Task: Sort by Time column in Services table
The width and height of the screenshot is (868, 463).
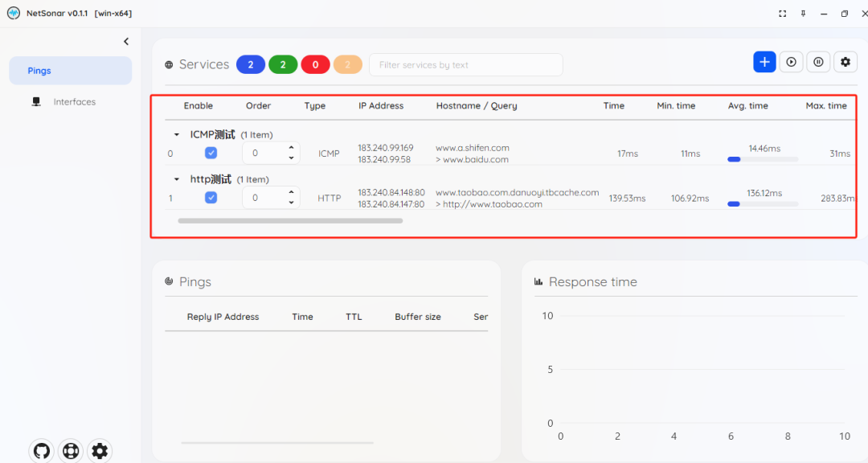Action: 614,106
